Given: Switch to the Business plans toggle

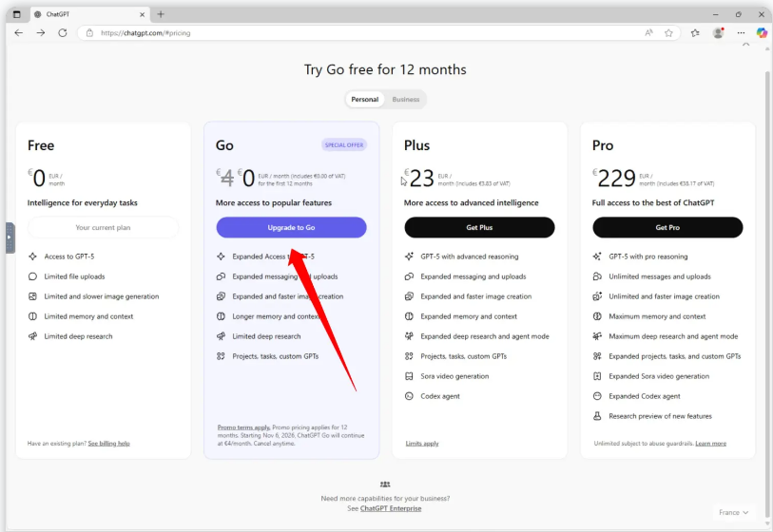Looking at the screenshot, I should tap(405, 99).
